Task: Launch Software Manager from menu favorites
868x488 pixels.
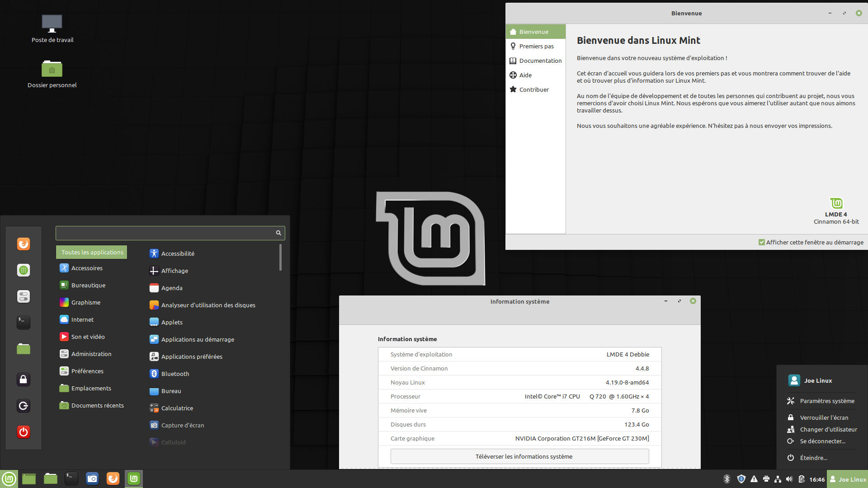Action: point(24,270)
